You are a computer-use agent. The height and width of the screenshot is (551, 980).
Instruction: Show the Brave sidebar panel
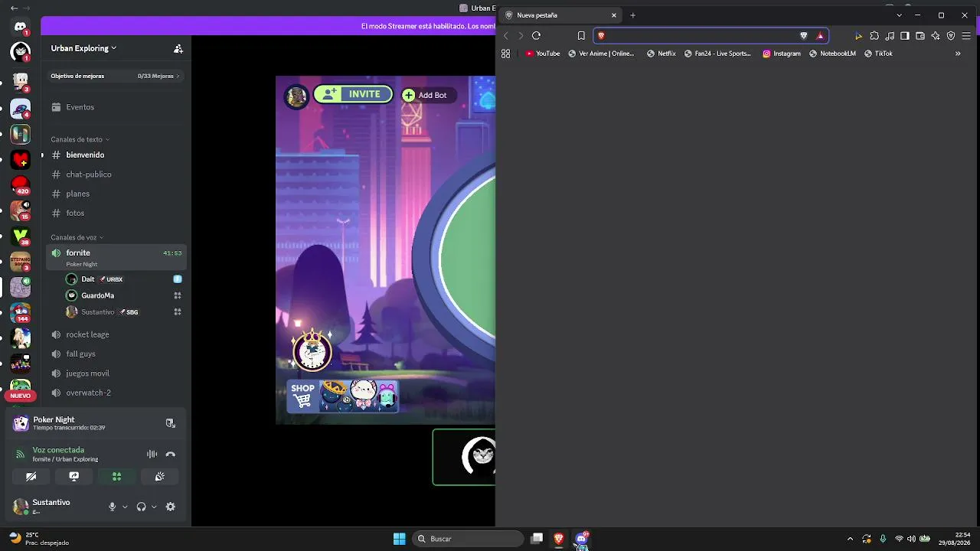[x=905, y=35]
